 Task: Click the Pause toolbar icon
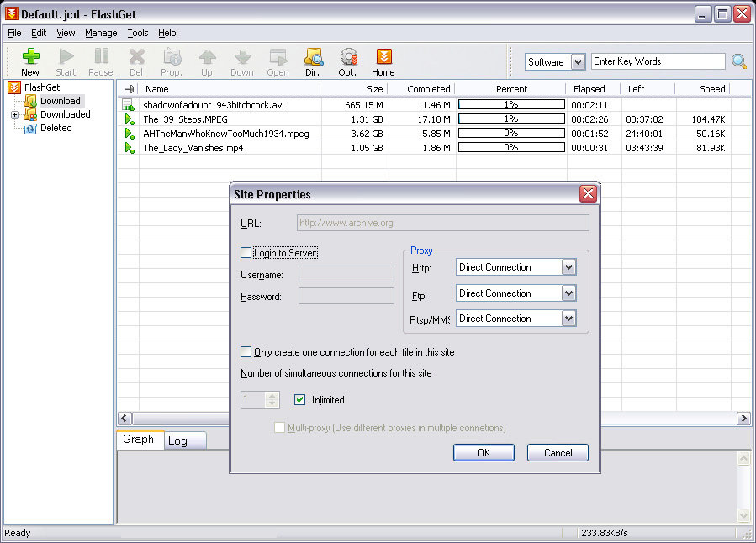(x=101, y=56)
